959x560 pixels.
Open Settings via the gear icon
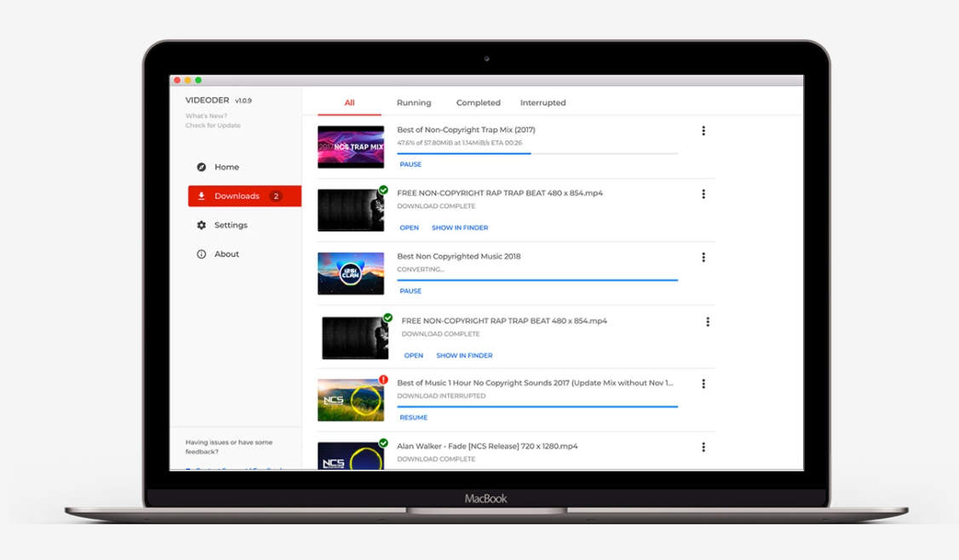click(201, 225)
